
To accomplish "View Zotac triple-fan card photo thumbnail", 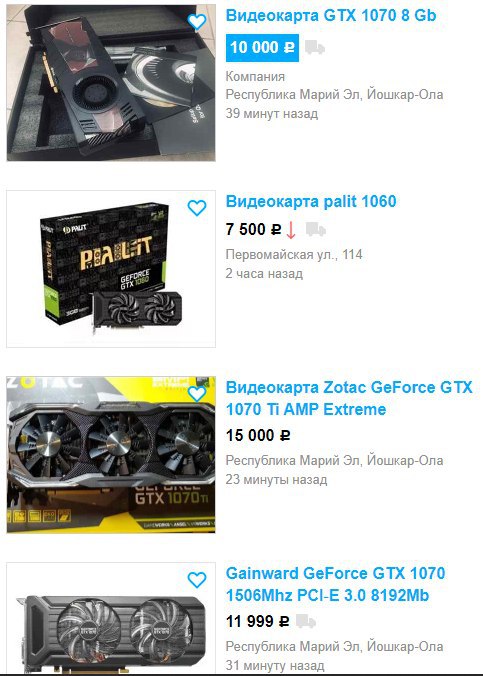I will (111, 454).
